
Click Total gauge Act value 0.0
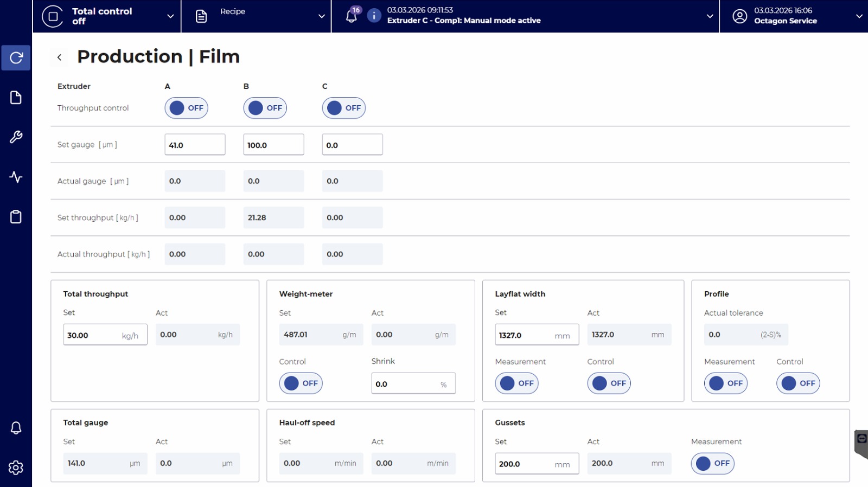(197, 464)
